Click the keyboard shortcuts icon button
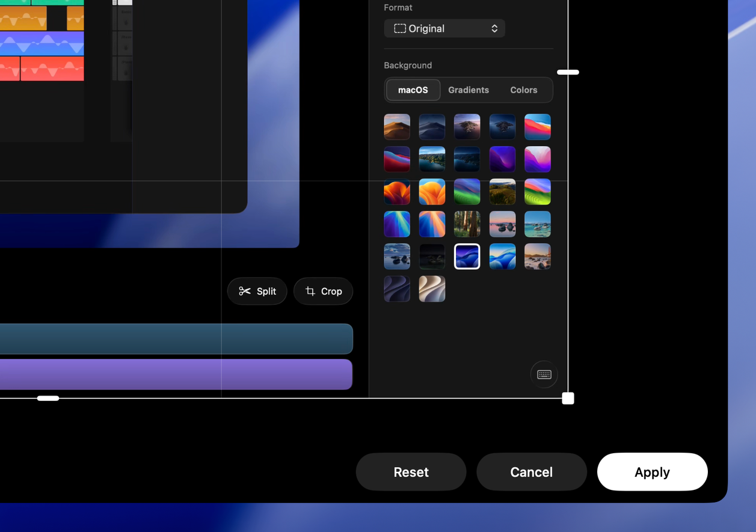Screen dimensions: 756x532 click(544, 375)
